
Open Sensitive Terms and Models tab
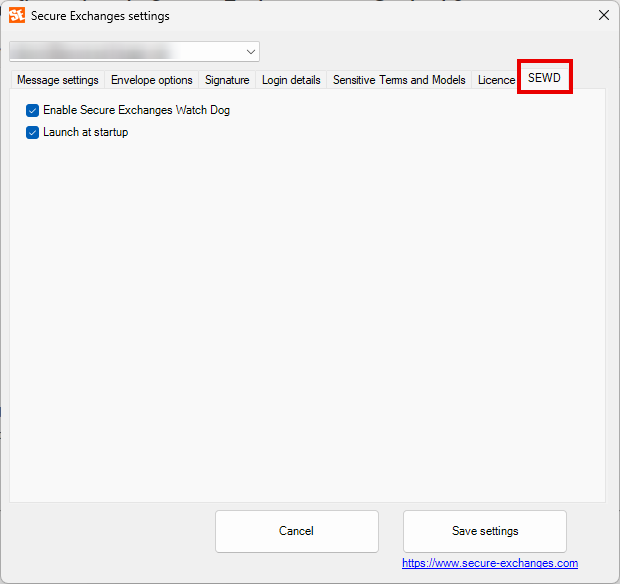click(399, 80)
